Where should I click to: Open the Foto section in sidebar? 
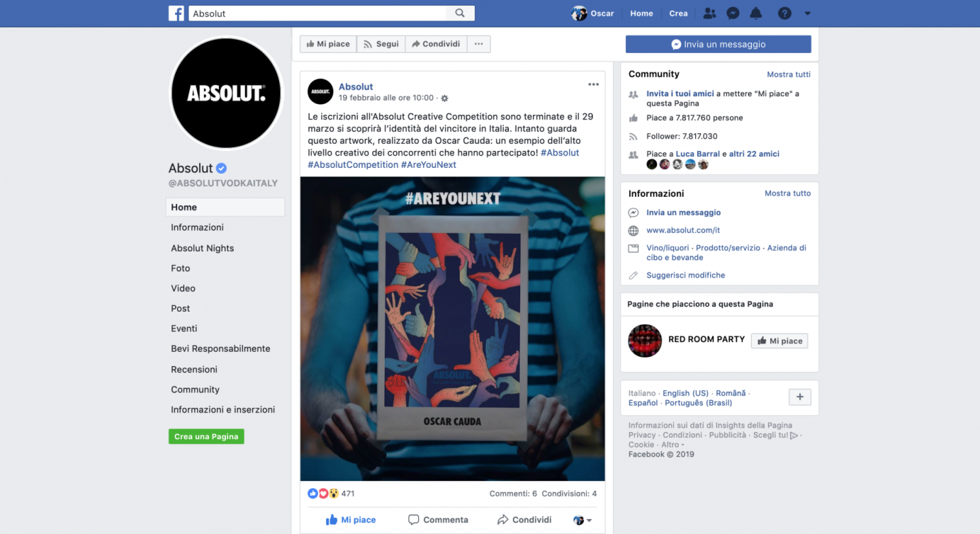(x=181, y=268)
